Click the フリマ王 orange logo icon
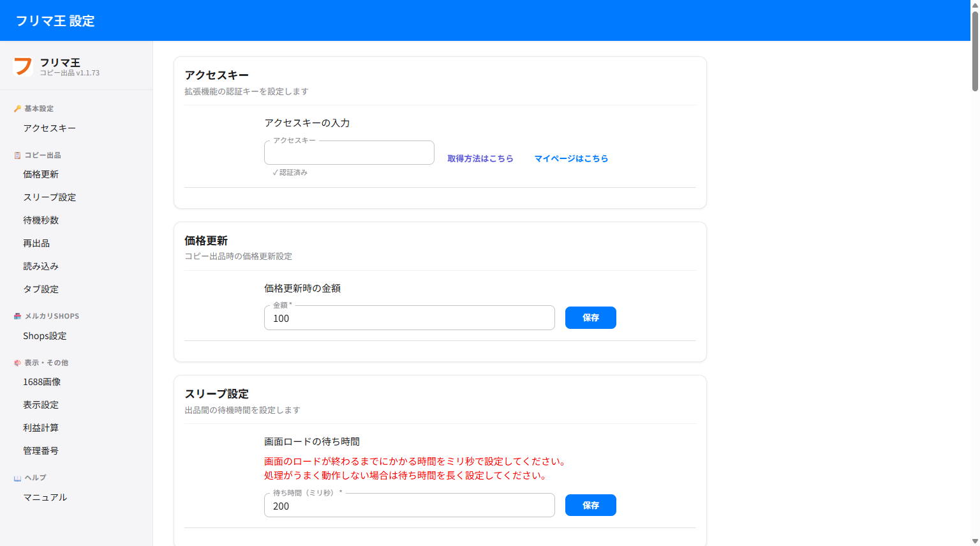The image size is (980, 546). [x=22, y=66]
